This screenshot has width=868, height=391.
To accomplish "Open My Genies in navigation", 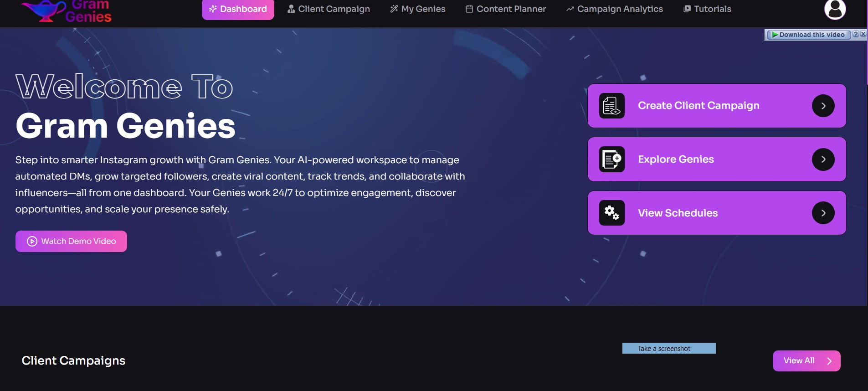I will pyautogui.click(x=418, y=9).
